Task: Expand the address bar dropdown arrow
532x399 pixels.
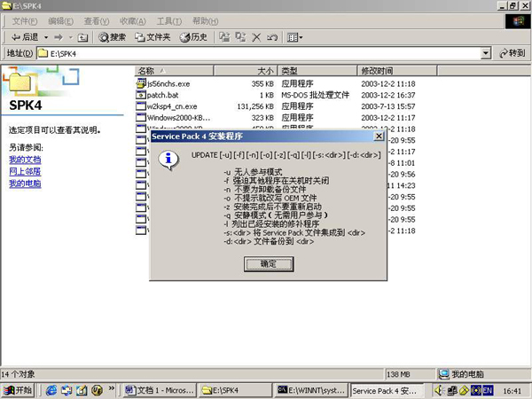Action: point(485,53)
